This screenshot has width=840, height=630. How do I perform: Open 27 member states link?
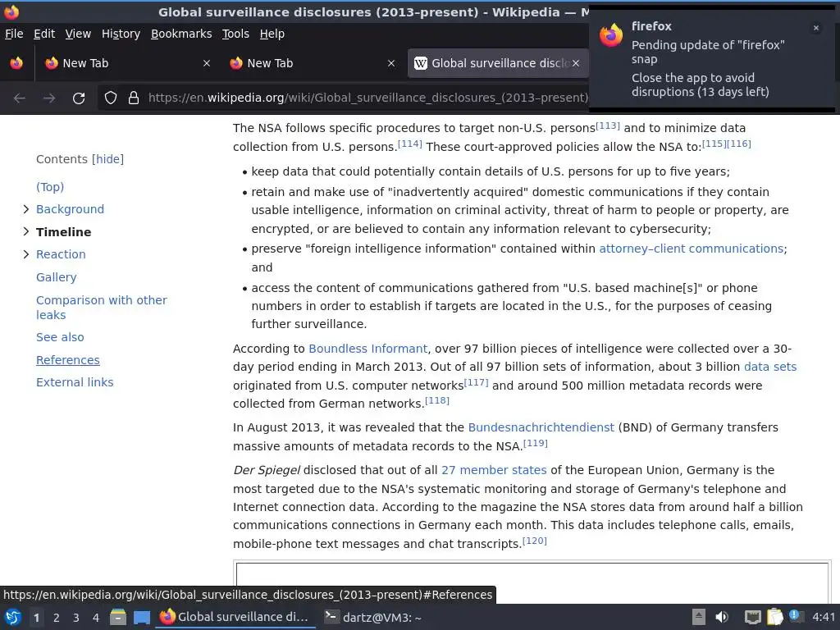494,470
